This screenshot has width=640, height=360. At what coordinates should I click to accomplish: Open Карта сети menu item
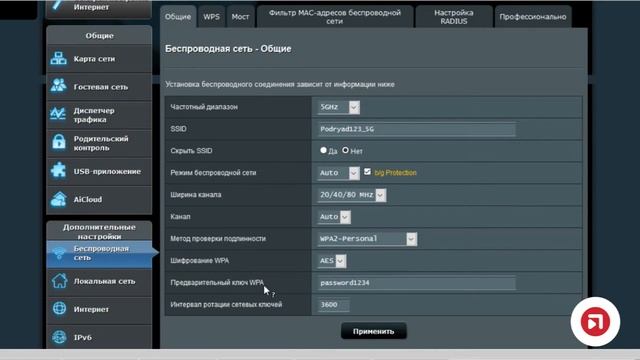click(99, 59)
